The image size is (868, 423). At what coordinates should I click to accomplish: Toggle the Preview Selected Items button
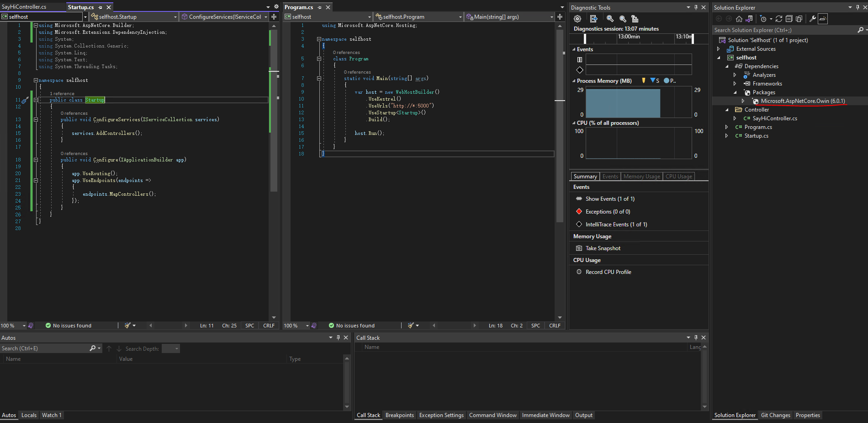click(823, 19)
